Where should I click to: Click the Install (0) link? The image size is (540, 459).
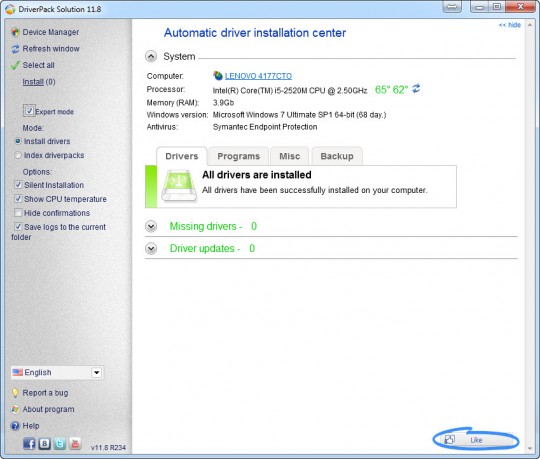click(39, 82)
